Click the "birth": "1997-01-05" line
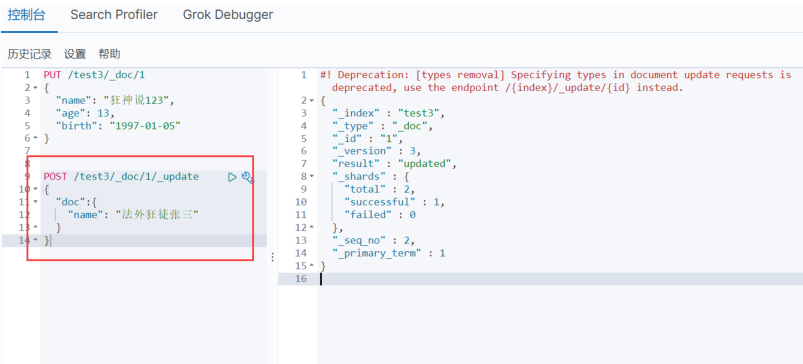 click(119, 126)
